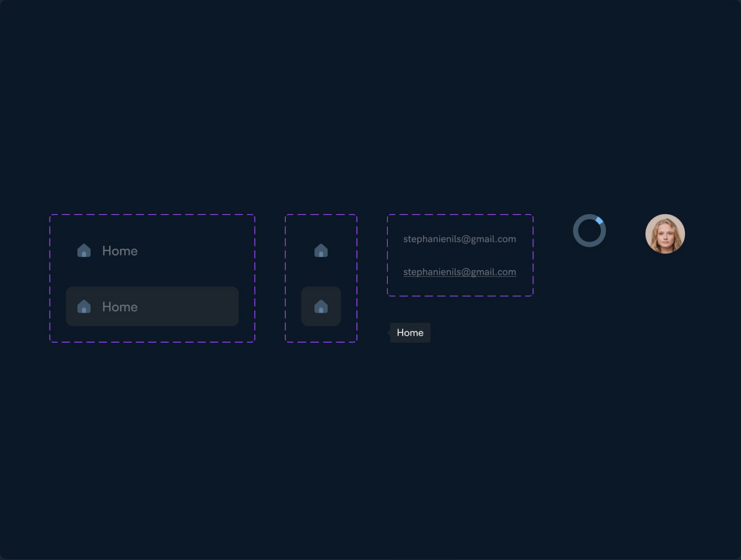The image size is (741, 560).
Task: Click the "Home" text in the highlighted row
Action: pos(120,307)
